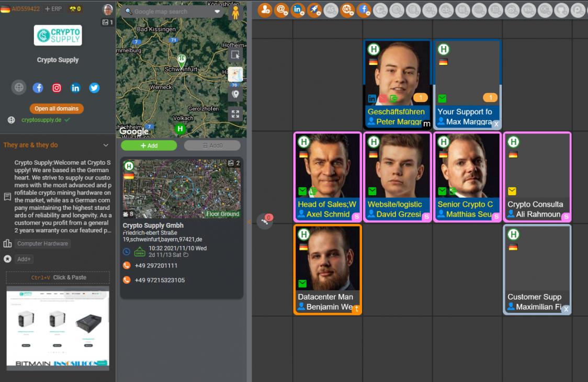Click the LinkedIn search icon in top toolbar
Viewport: 588px width, 382px height.
click(298, 10)
